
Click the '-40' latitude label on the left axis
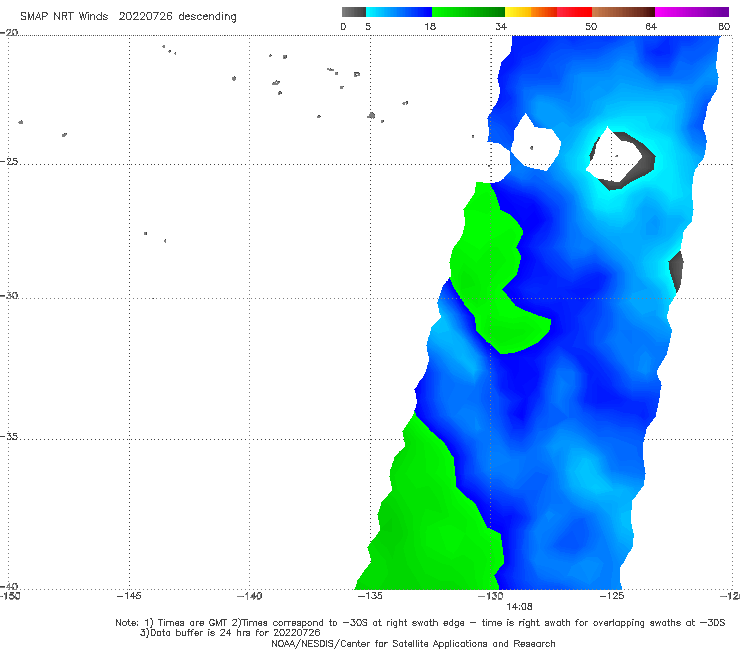(9, 586)
